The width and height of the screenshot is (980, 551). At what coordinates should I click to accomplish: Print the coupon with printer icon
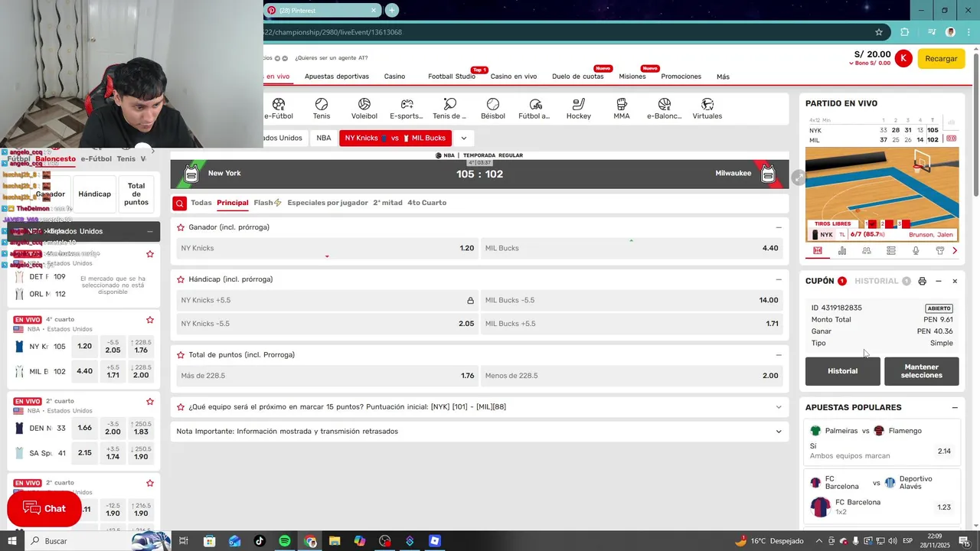tap(922, 282)
